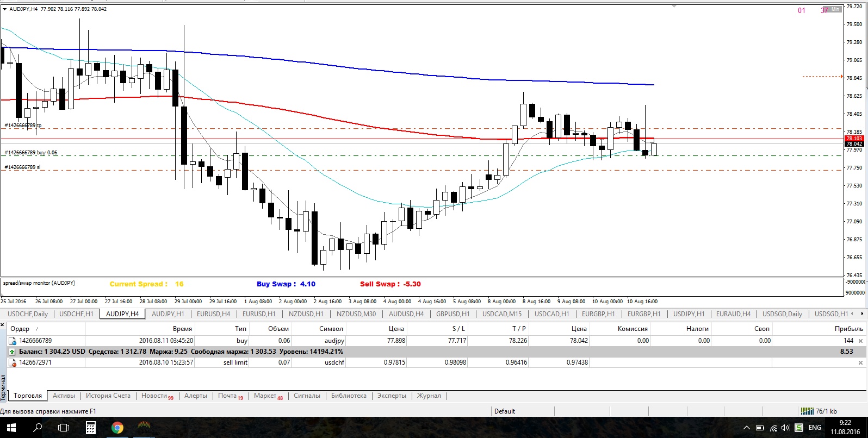868x438 pixels.
Task: Open the Библиотека terminal tab
Action: [349, 396]
